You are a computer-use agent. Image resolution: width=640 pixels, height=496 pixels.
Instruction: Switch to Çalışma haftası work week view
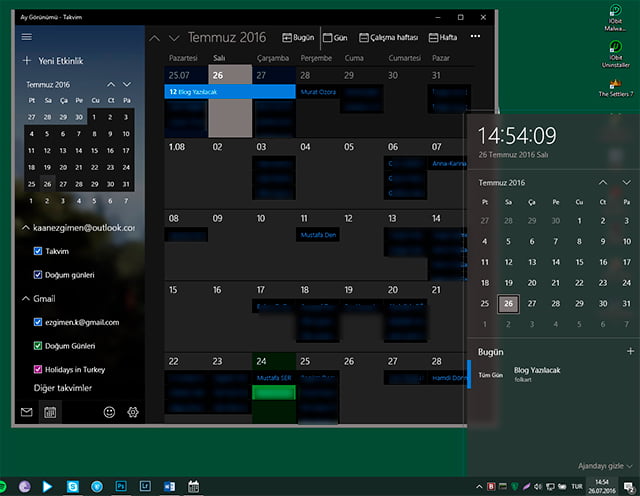pos(388,38)
